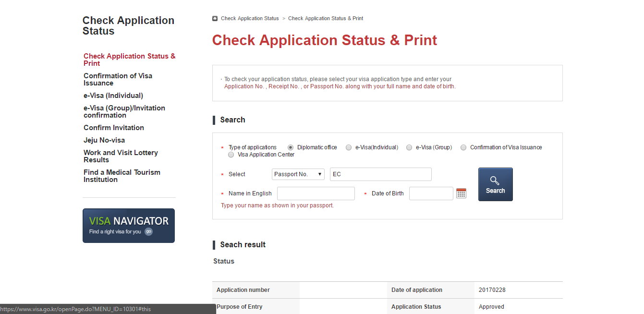Screen dimensions: 644x314
Task: Click Check Application Status & Print breadcrumb
Action: pos(326,19)
